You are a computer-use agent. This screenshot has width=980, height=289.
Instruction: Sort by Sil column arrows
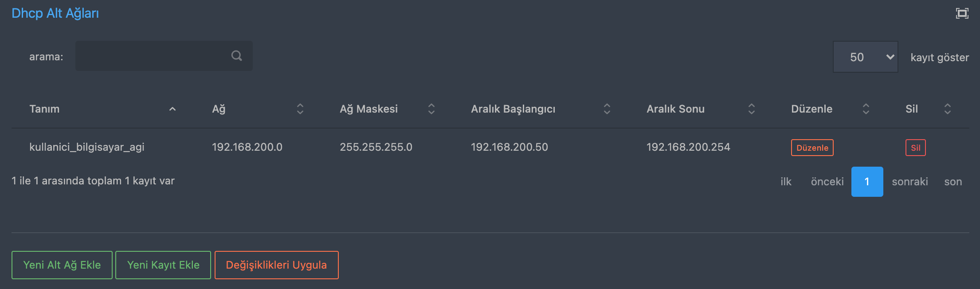click(948, 109)
